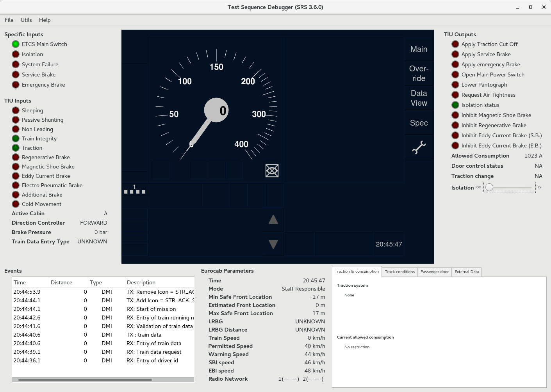Click the crossed-box icon below speedometer
551x392 pixels.
tap(272, 170)
